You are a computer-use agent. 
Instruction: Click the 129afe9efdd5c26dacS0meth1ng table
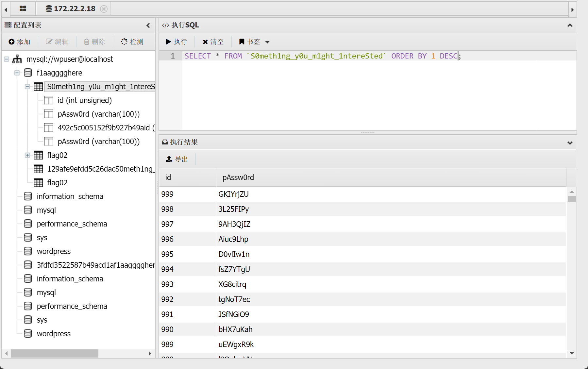point(101,169)
